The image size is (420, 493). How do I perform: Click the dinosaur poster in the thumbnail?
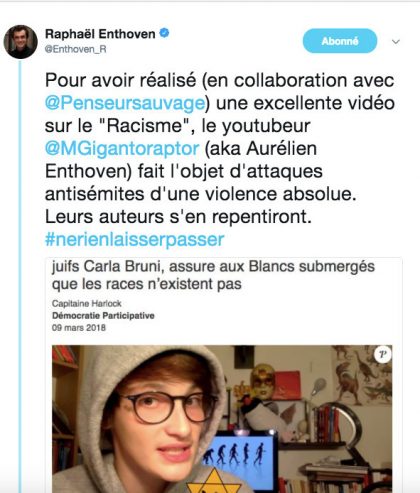point(362,375)
